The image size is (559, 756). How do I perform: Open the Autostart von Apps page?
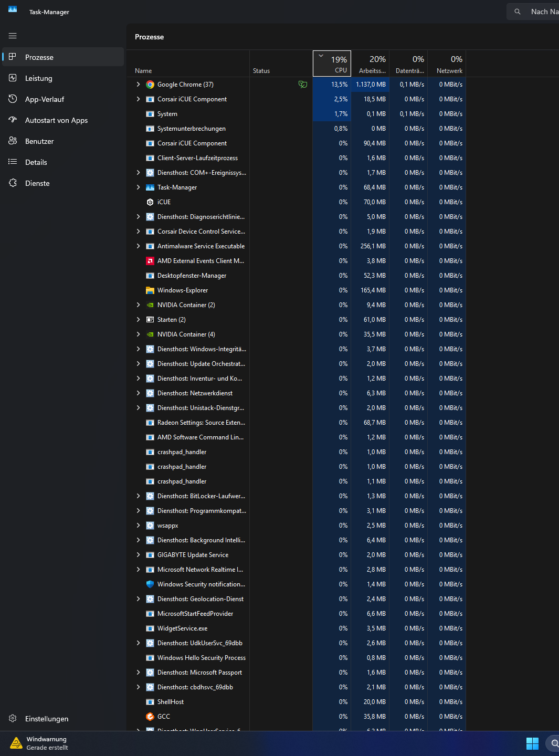pos(63,120)
